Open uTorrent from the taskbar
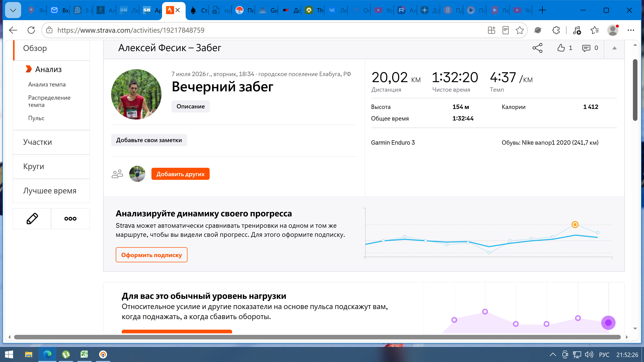 coord(66,354)
